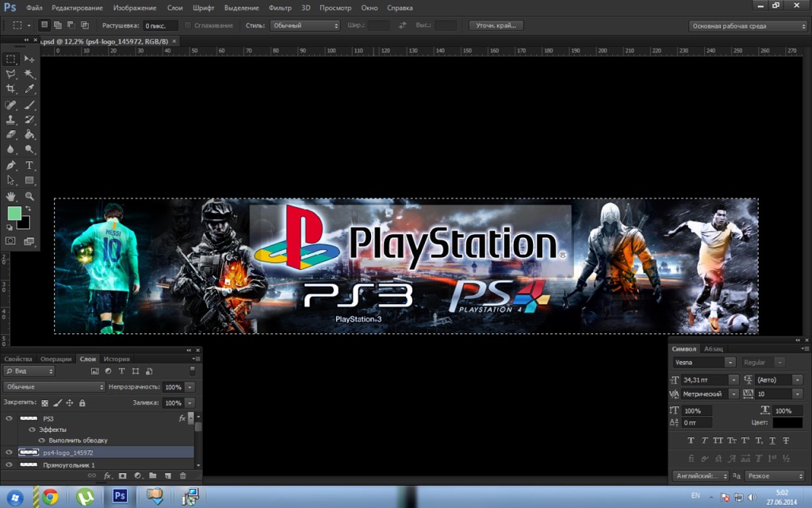The image size is (812, 508).
Task: Select the Crop tool
Action: point(10,89)
